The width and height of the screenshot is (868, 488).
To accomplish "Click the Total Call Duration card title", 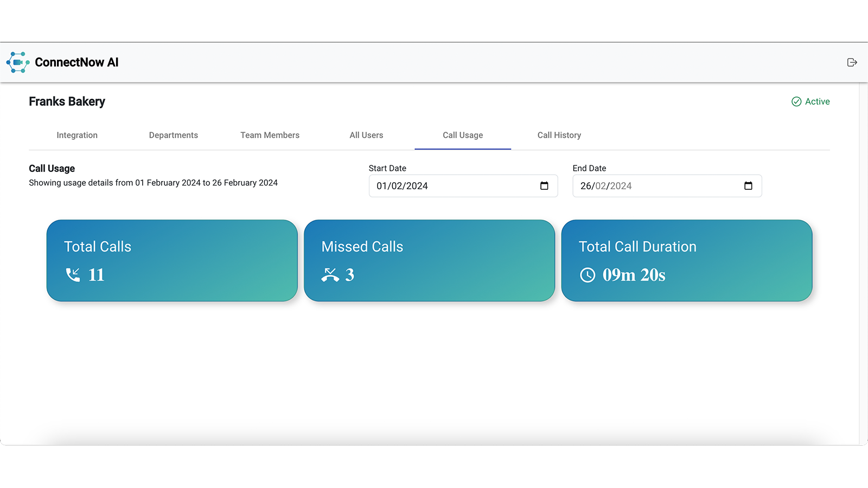I will (x=637, y=247).
